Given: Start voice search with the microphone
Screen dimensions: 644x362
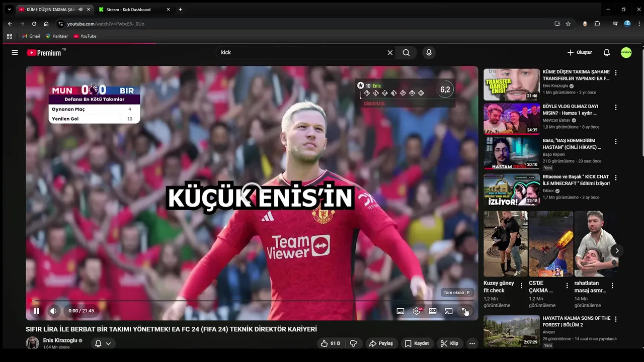Looking at the screenshot, I should [429, 52].
